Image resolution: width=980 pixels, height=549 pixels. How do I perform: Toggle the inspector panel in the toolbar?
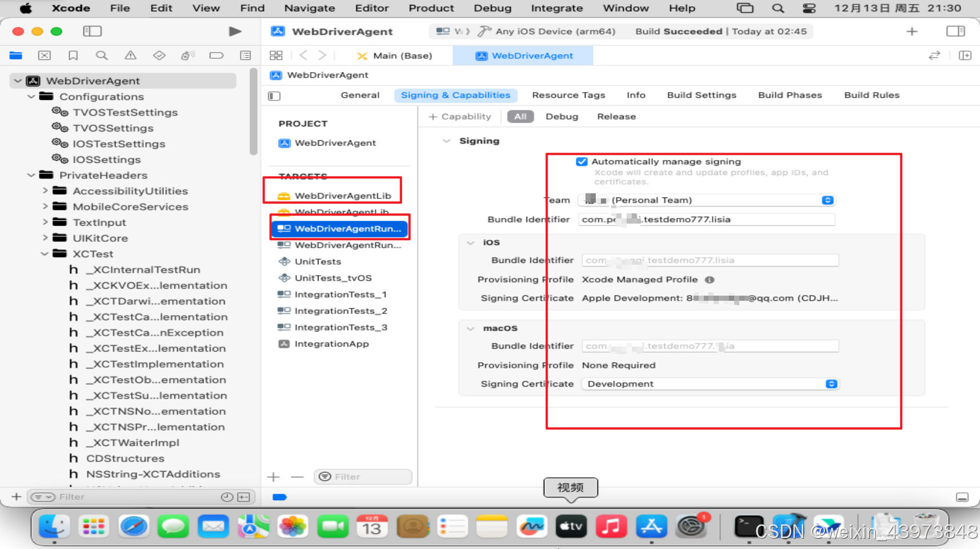pyautogui.click(x=955, y=31)
